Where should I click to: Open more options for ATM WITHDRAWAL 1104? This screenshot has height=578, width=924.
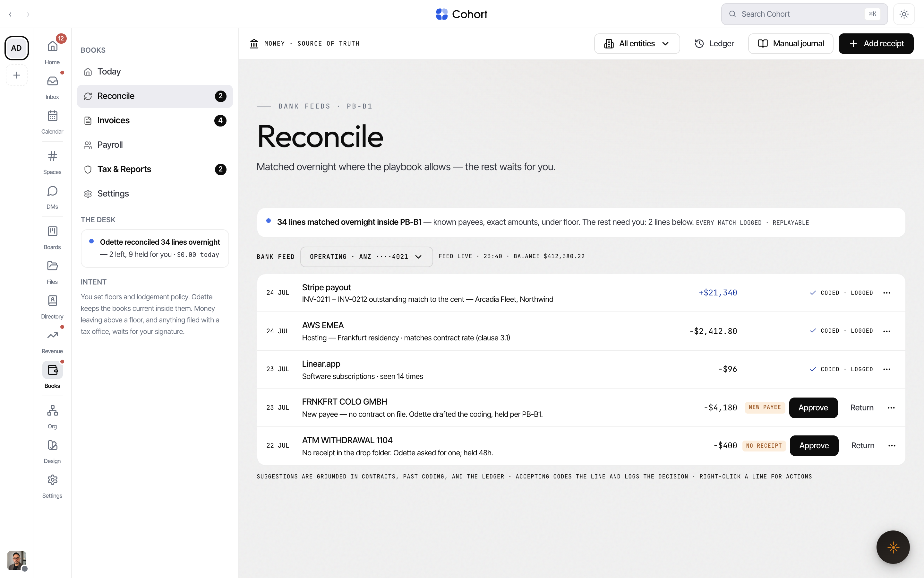coord(892,446)
